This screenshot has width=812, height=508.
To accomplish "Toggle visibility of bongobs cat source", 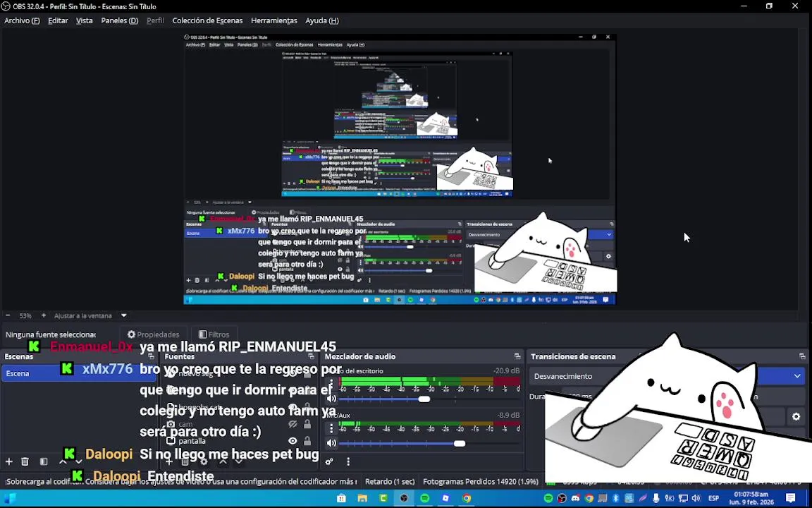I will 293,407.
